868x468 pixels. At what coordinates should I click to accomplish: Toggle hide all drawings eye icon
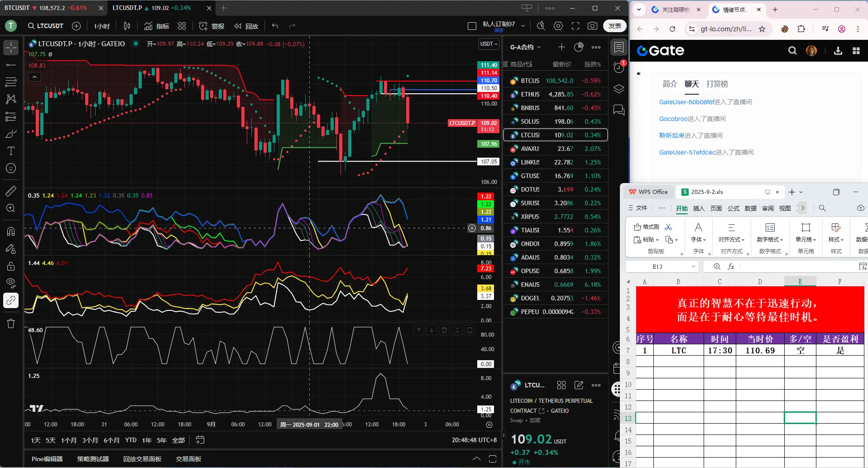pyautogui.click(x=11, y=283)
